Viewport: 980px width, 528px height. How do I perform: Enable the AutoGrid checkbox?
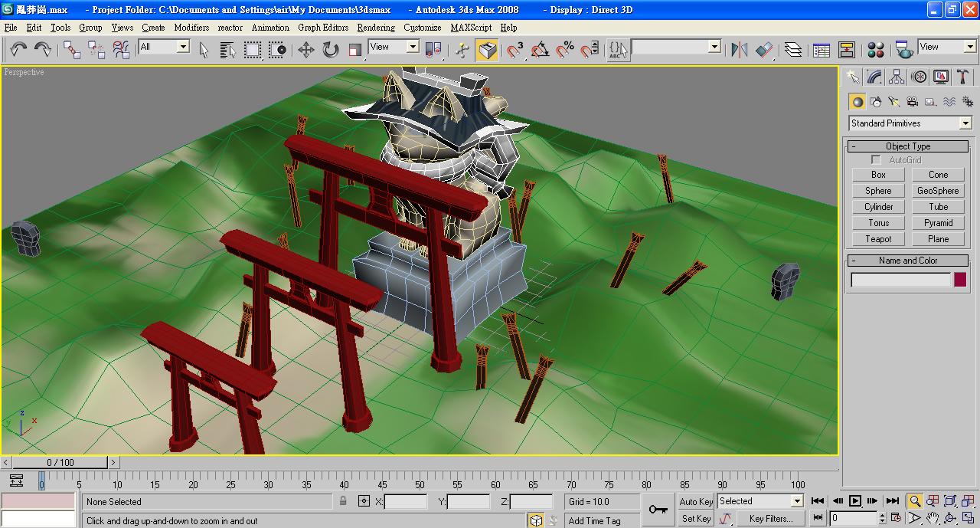click(x=877, y=160)
